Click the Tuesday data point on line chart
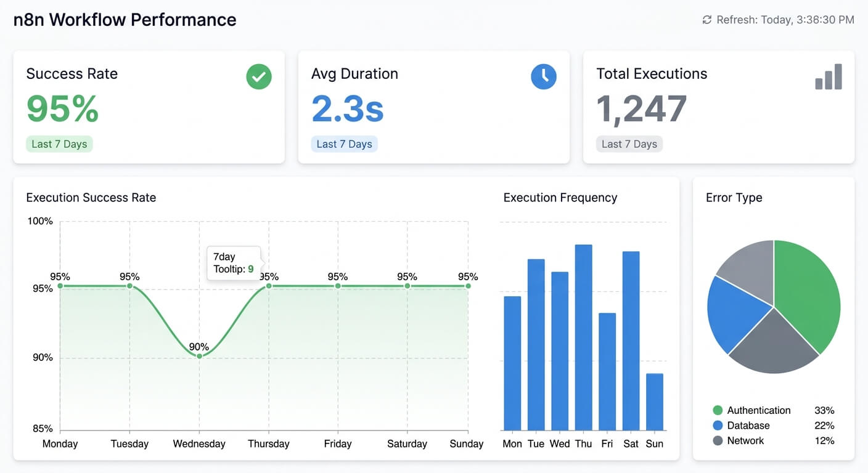 point(129,286)
